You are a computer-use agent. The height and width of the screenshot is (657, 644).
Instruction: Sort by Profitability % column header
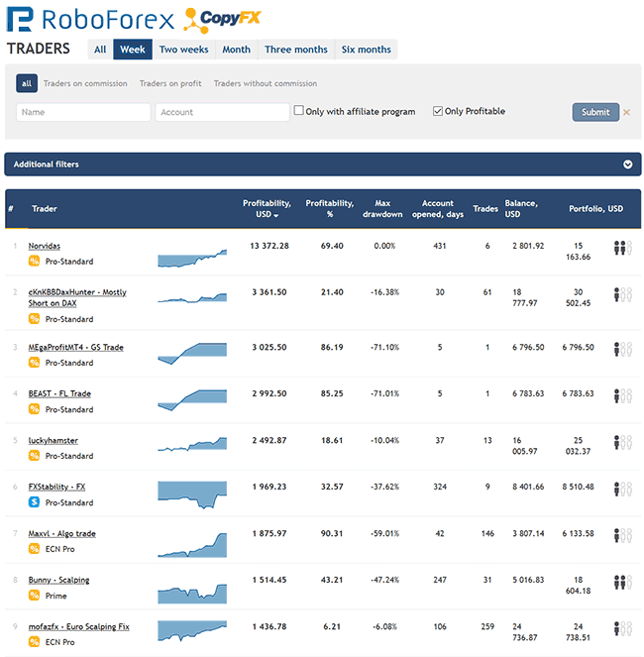pos(330,209)
